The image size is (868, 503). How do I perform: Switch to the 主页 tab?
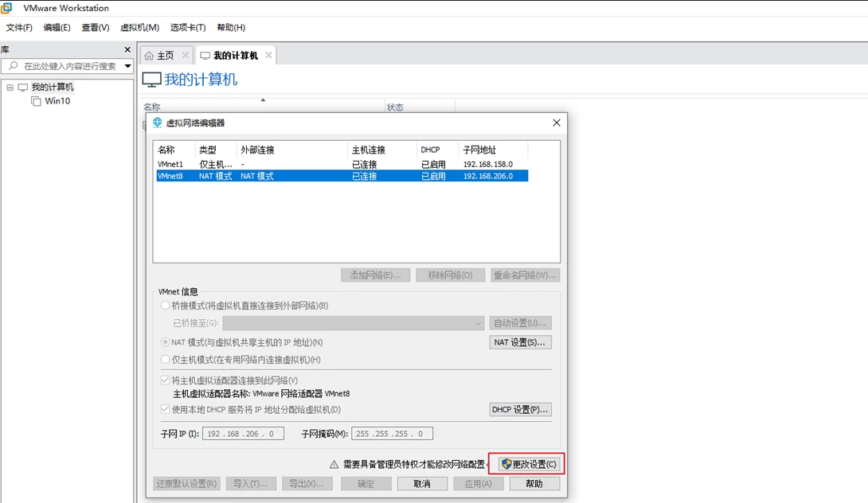[x=166, y=56]
